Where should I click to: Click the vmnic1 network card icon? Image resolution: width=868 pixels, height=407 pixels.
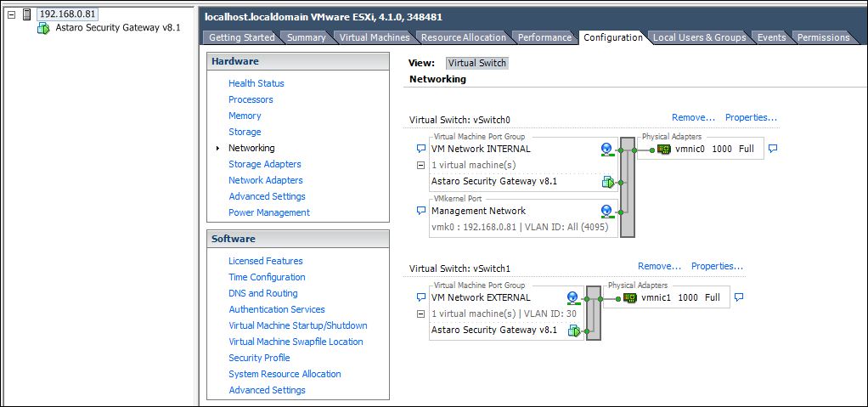point(630,298)
